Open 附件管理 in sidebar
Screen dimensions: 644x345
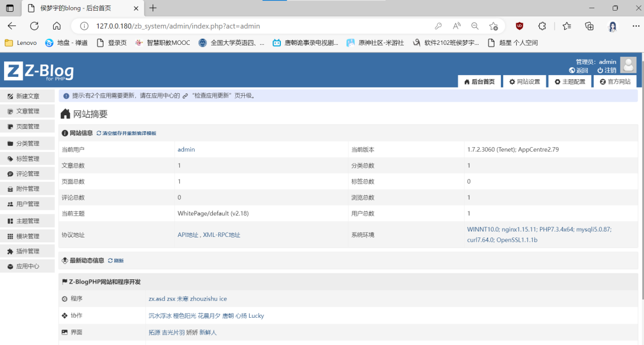27,188
